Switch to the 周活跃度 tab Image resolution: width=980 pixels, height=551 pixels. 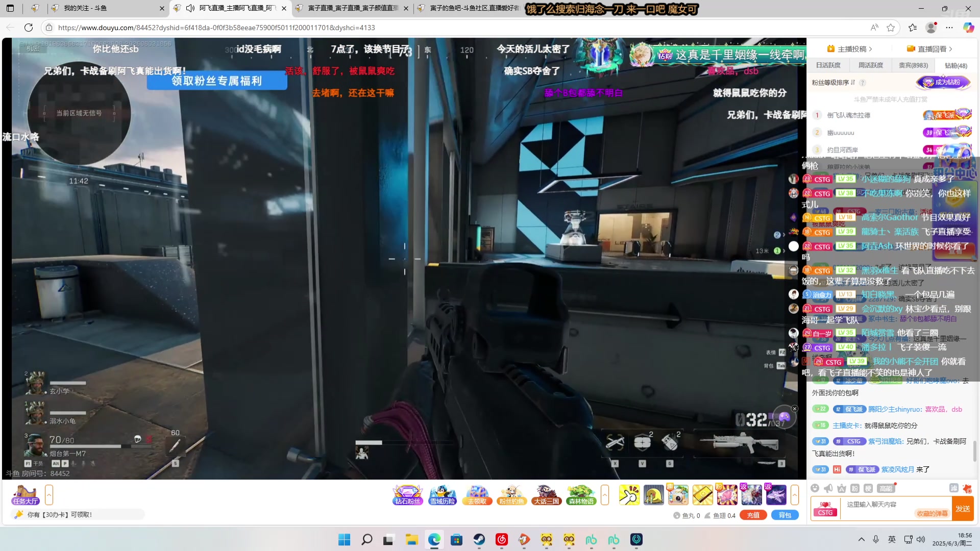pos(871,65)
